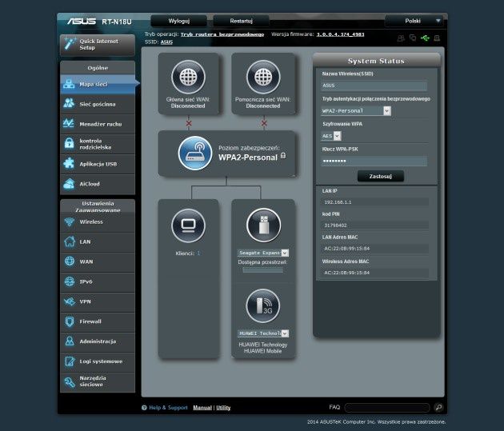Click the WAN globe sidebar icon
The height and width of the screenshot is (431, 504).
[x=70, y=261]
